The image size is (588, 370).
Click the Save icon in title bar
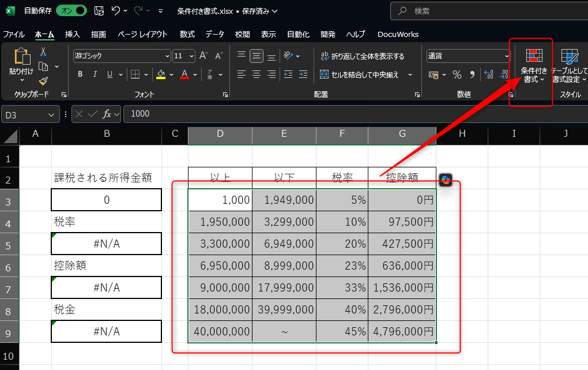99,11
